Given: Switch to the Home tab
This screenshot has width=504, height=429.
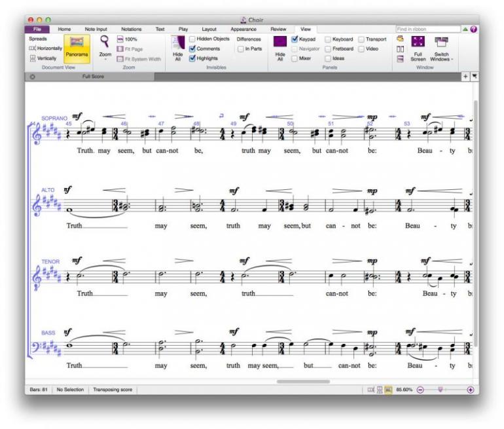Looking at the screenshot, I should tap(64, 29).
